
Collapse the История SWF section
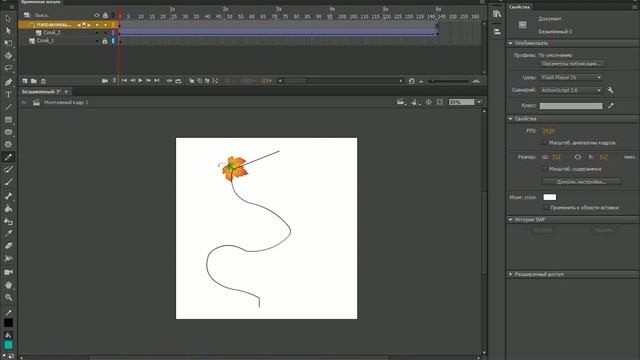[510, 220]
